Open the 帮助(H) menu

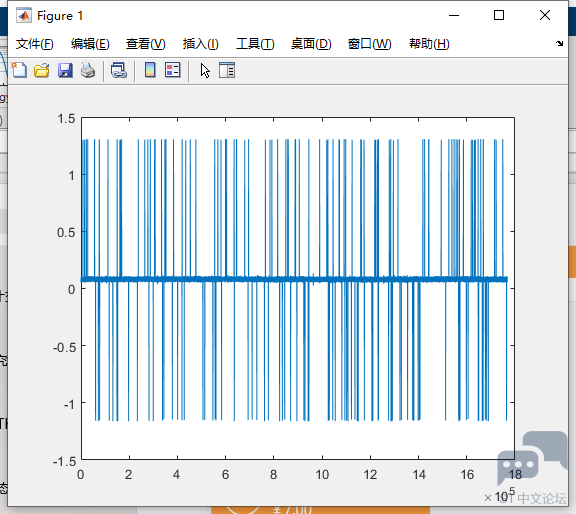click(x=429, y=44)
